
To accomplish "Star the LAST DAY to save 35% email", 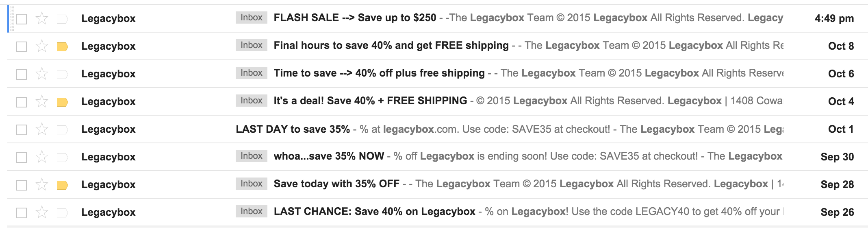I will coord(42,129).
